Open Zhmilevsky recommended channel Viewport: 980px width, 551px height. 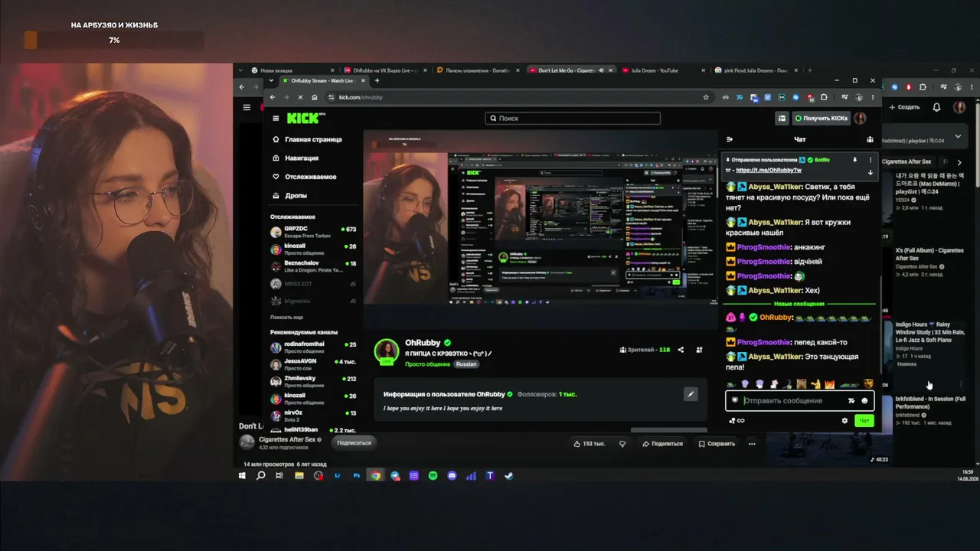313,381
